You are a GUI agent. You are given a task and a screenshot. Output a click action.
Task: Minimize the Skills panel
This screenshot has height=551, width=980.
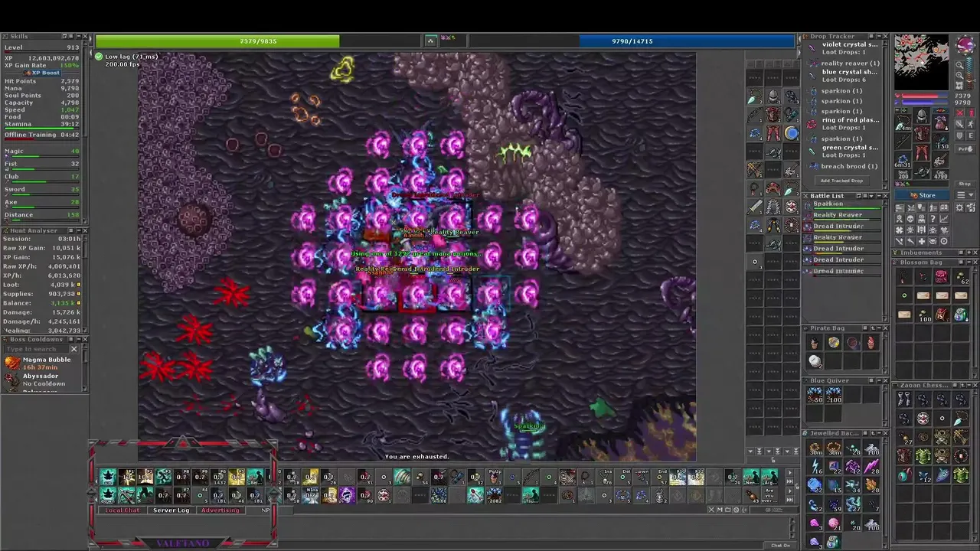coord(78,37)
